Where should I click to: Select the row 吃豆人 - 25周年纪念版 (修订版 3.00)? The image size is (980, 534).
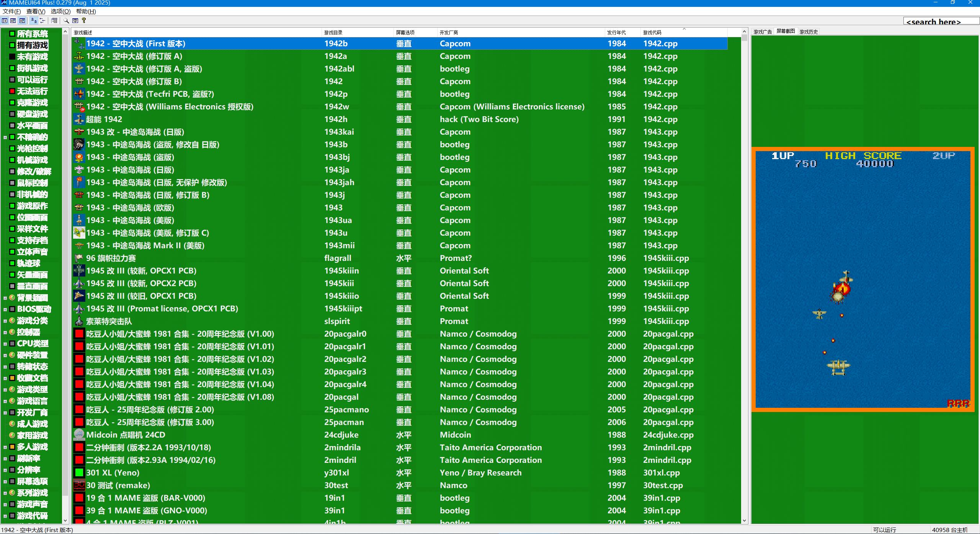point(400,422)
